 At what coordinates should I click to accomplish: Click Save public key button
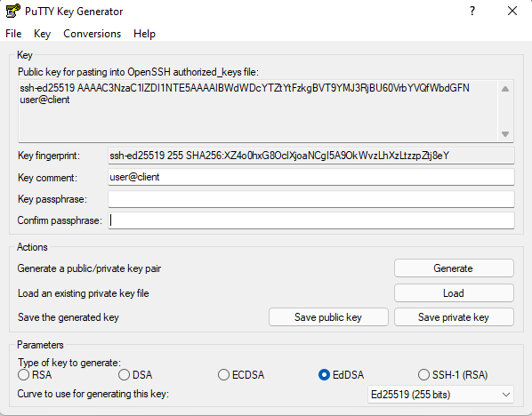point(328,317)
